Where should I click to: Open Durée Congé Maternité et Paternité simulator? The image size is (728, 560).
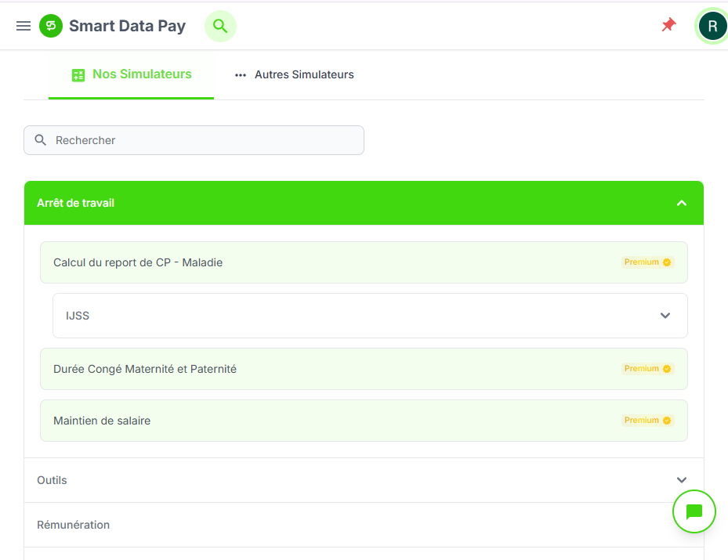(x=145, y=369)
